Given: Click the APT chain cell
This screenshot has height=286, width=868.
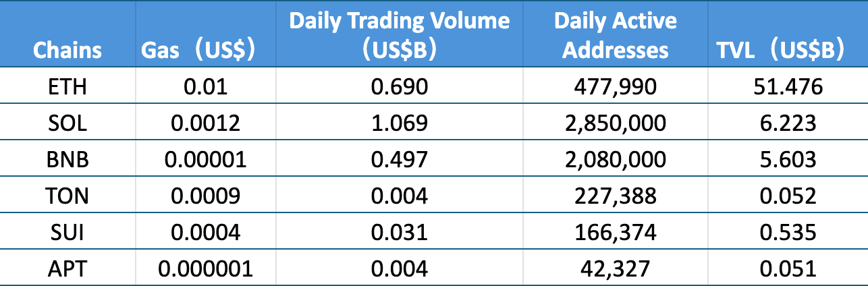Looking at the screenshot, I should (x=67, y=269).
